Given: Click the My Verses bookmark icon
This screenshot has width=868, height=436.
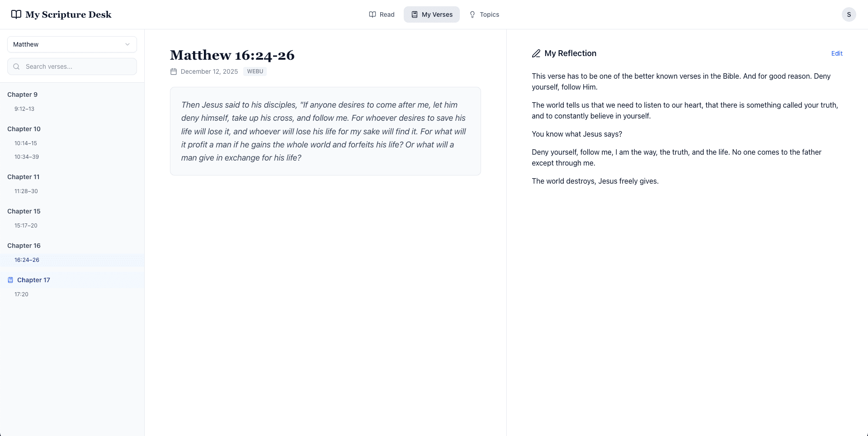Looking at the screenshot, I should [x=414, y=14].
